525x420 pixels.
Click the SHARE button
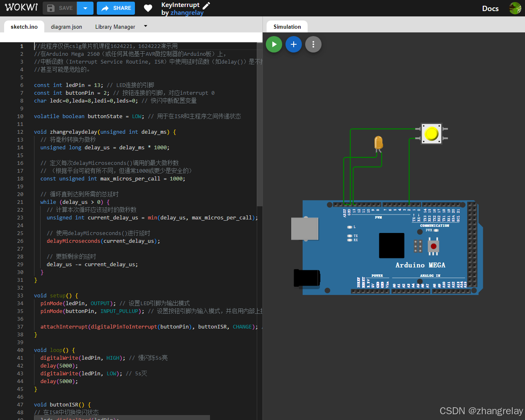pyautogui.click(x=116, y=8)
